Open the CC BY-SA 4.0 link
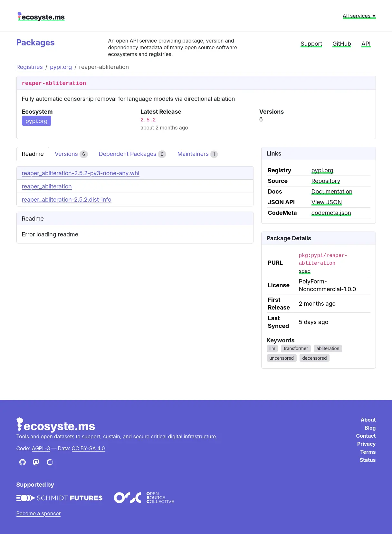 88,448
